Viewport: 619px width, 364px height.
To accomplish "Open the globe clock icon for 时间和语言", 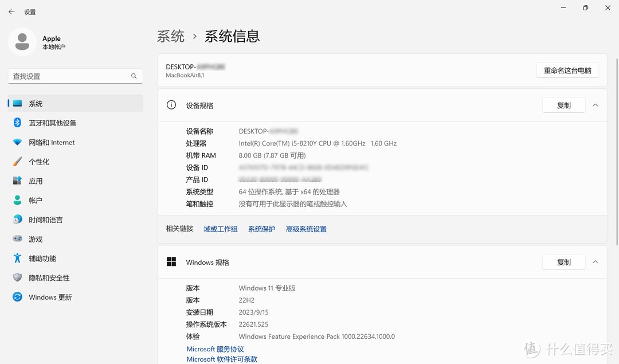I will [x=17, y=220].
